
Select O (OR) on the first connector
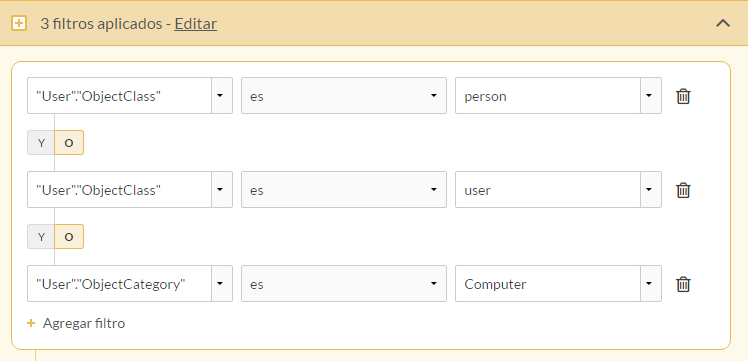pyautogui.click(x=69, y=143)
